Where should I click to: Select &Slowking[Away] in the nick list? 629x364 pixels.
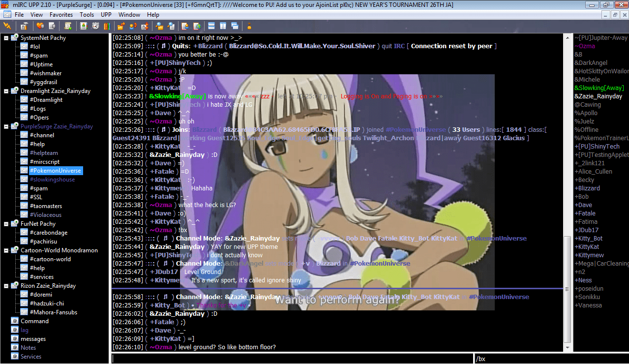click(x=599, y=88)
